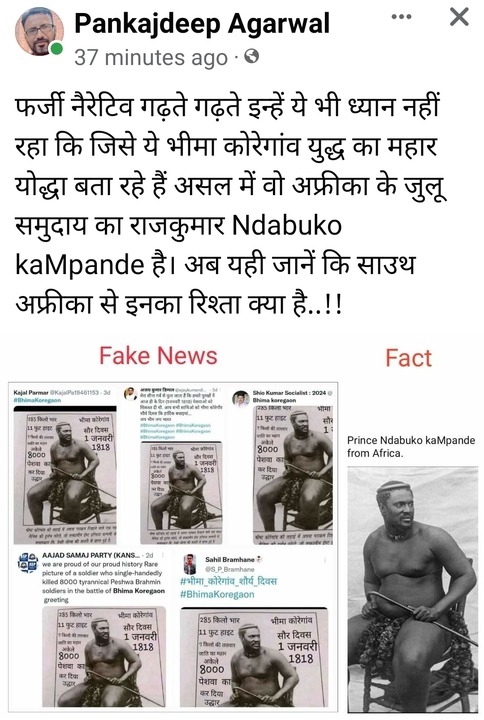Viewport: 484px width, 720px height.
Task: Click the Fact red heading
Action: click(x=409, y=358)
